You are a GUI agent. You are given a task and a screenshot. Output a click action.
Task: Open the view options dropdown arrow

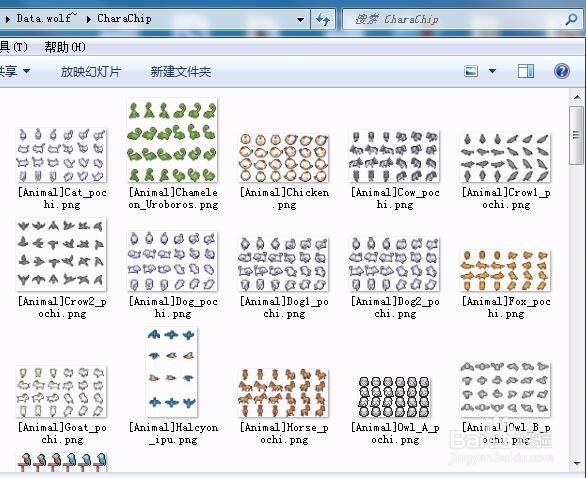(x=493, y=71)
